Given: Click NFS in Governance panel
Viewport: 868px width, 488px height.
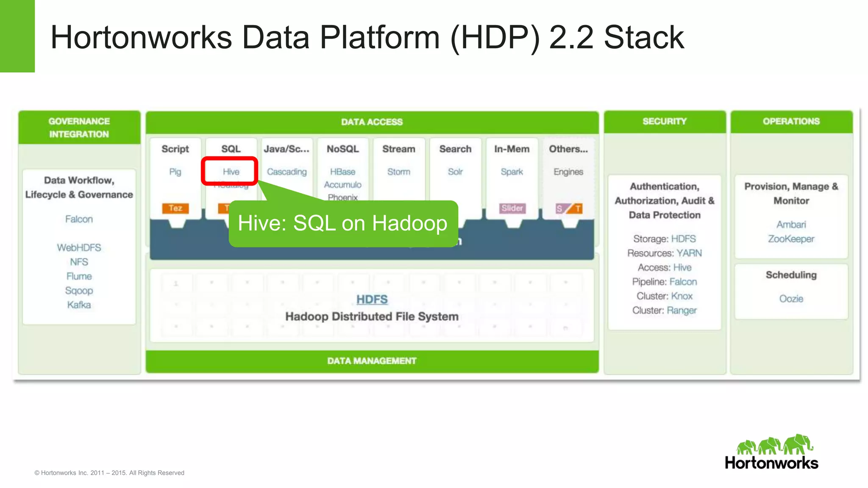Looking at the screenshot, I should tap(79, 262).
